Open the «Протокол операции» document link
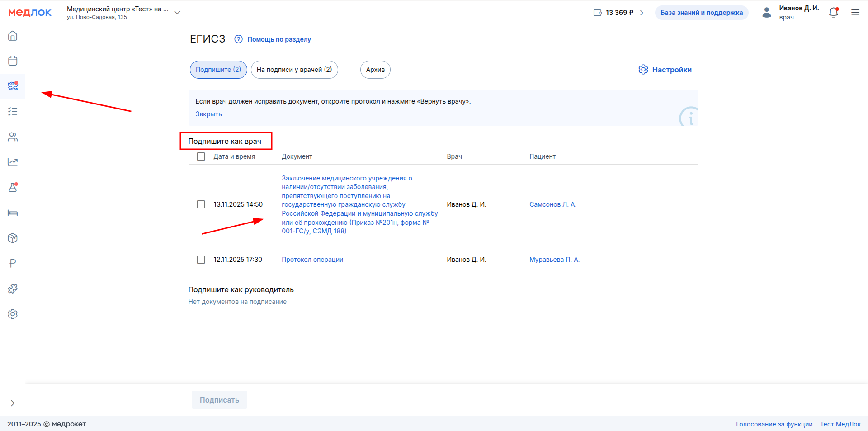This screenshot has width=868, height=431. 312,260
